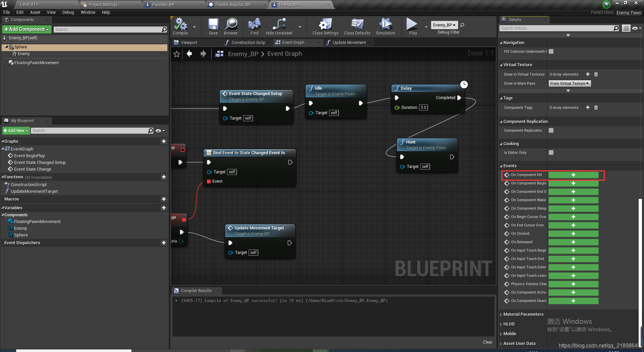Switch to Update Movement tab
The image size is (644, 352).
tap(349, 43)
